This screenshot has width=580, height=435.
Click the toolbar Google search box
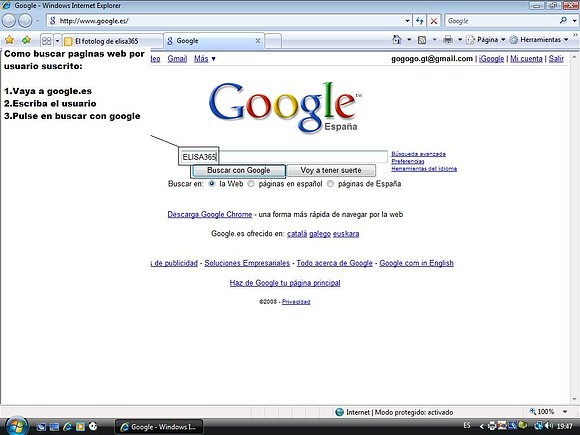click(501, 21)
